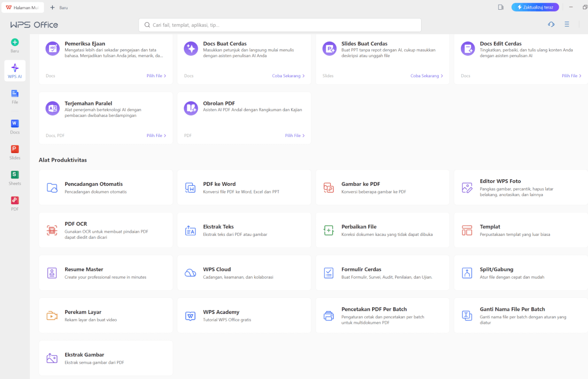The width and height of the screenshot is (588, 379).
Task: Click the search field Cari fail, templat
Action: click(x=280, y=25)
